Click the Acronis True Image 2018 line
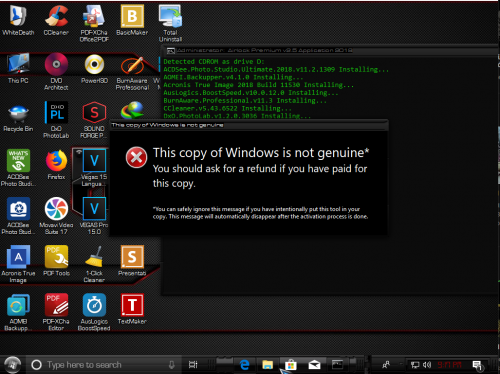Viewport: 500px width, 374px height. 259,85
